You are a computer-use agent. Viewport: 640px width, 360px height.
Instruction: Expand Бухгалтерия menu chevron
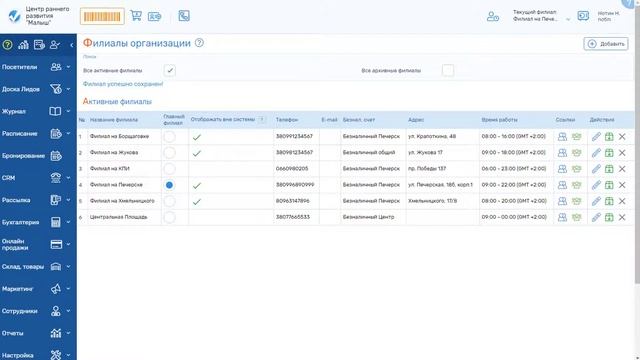pyautogui.click(x=68, y=222)
